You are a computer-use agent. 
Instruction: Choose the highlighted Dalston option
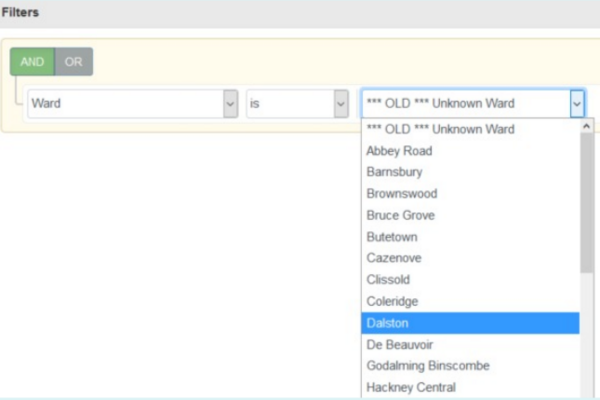tap(388, 323)
